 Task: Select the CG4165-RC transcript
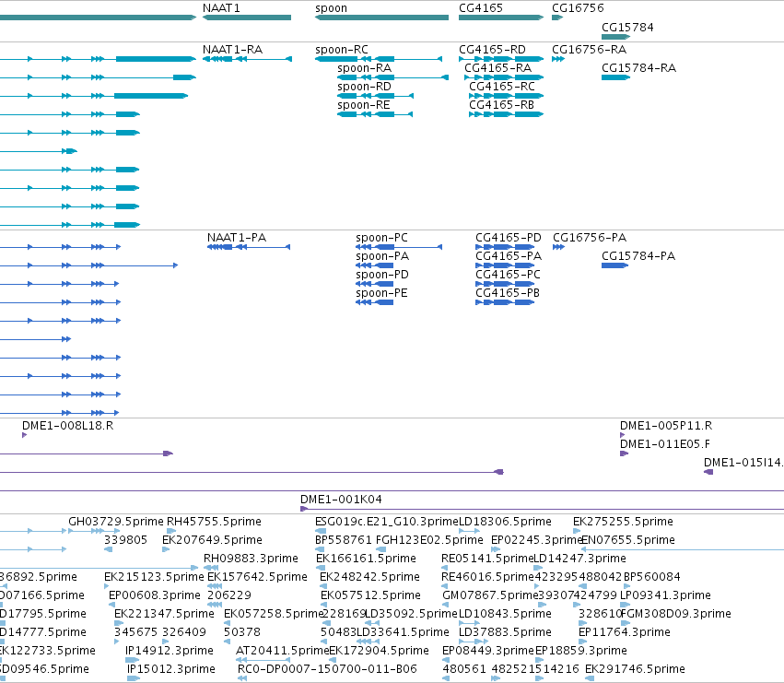tap(506, 96)
